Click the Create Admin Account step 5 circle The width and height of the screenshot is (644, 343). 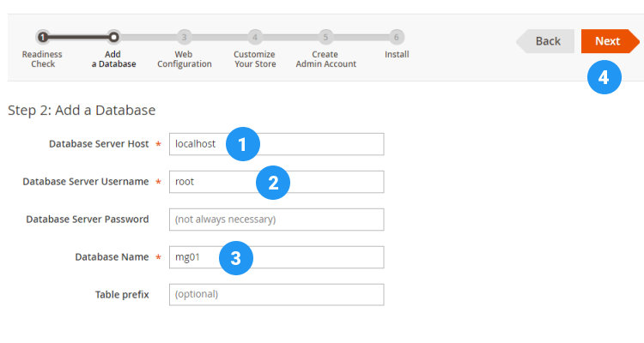[x=325, y=37]
